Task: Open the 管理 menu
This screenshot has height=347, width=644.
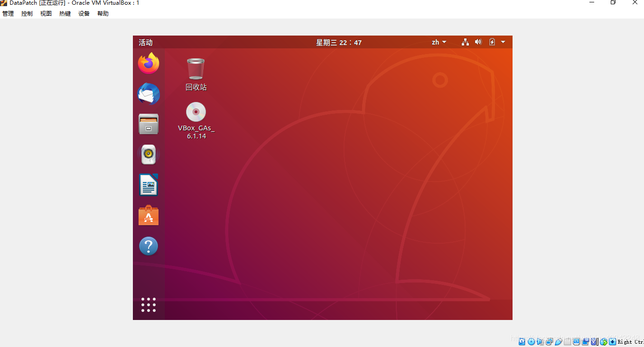Action: [x=8, y=14]
